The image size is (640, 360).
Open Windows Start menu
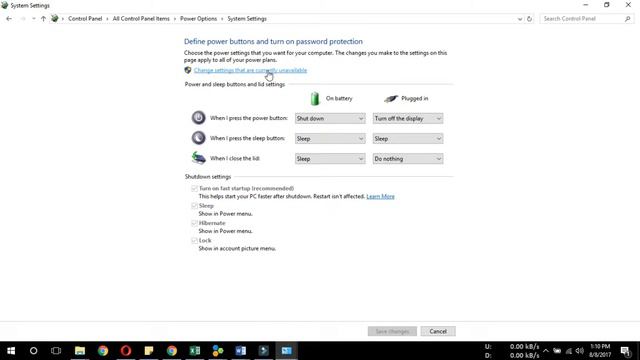pos(11,351)
